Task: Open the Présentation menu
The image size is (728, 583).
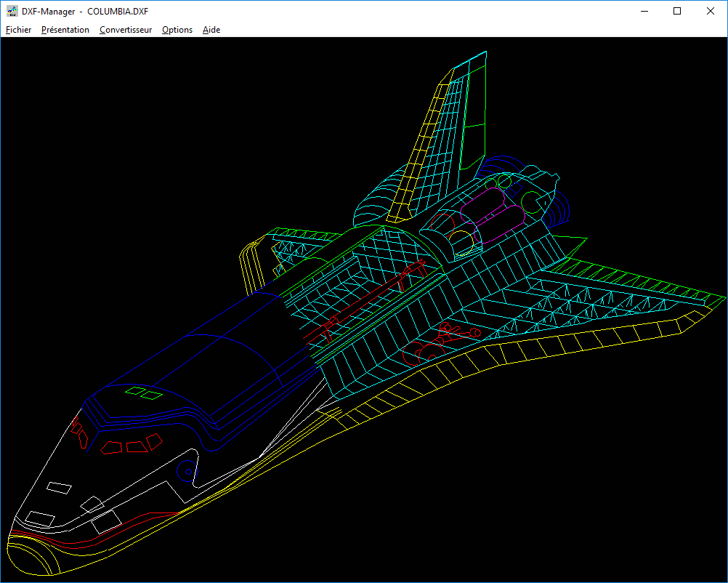Action: pyautogui.click(x=65, y=30)
